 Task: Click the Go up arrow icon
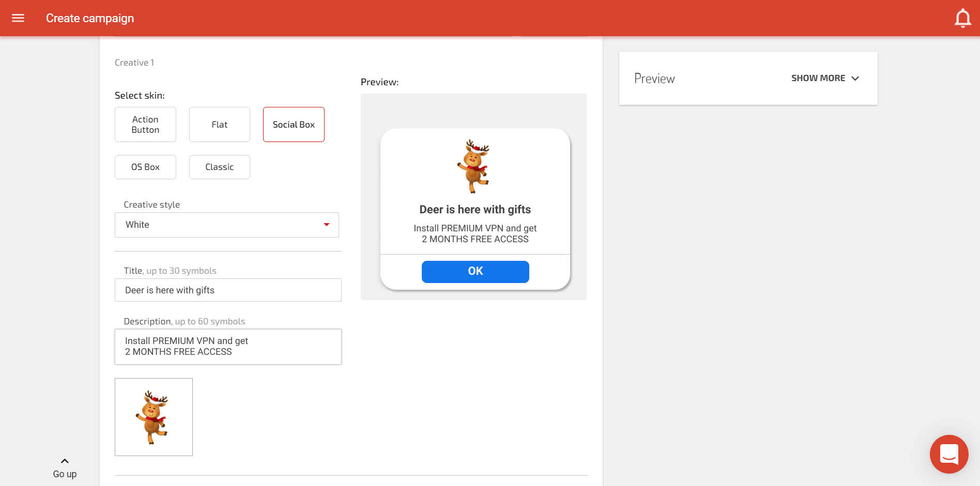(64, 460)
